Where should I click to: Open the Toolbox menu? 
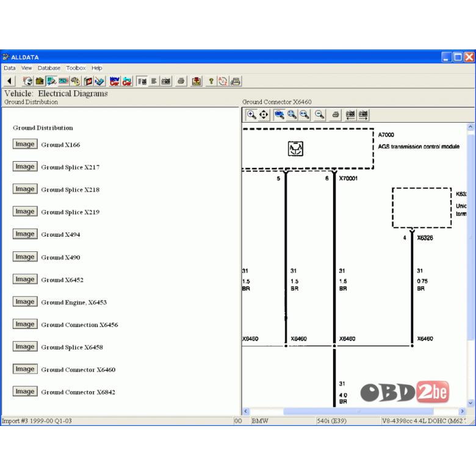(x=76, y=68)
